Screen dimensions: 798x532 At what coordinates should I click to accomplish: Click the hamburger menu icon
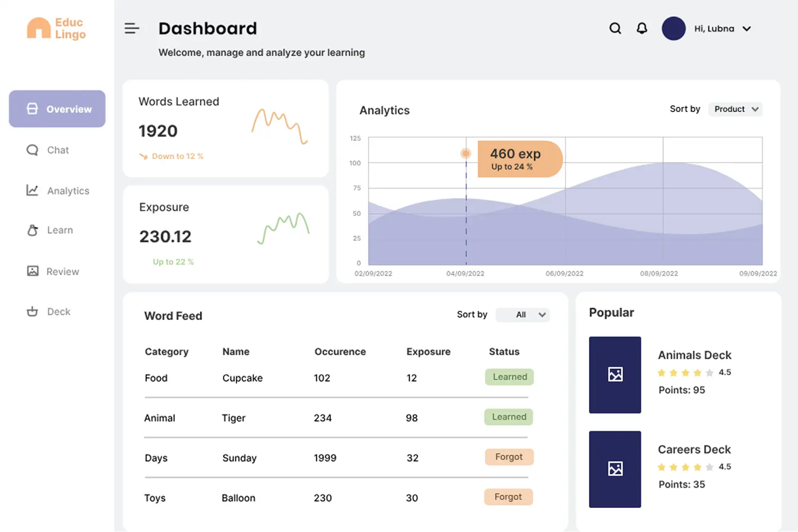point(132,29)
